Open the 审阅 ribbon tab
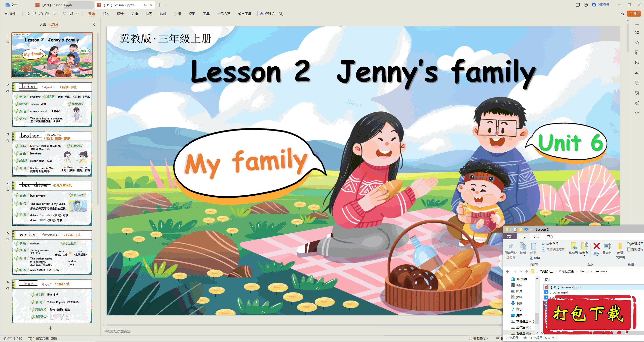The width and height of the screenshot is (644, 342). (x=178, y=14)
